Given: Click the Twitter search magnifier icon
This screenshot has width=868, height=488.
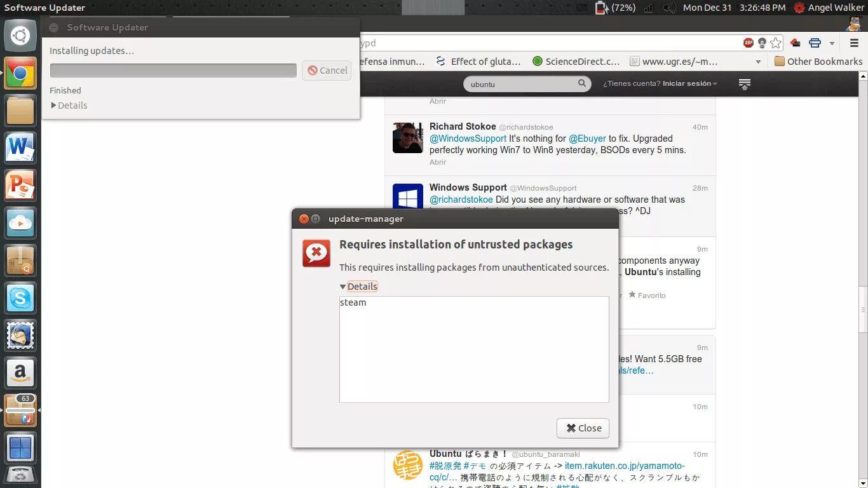Looking at the screenshot, I should (x=581, y=83).
